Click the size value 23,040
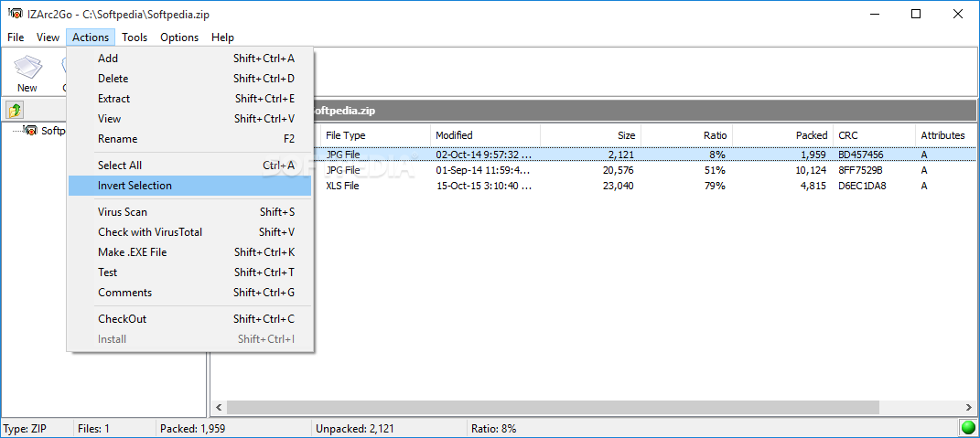This screenshot has height=438, width=980. 619,186
